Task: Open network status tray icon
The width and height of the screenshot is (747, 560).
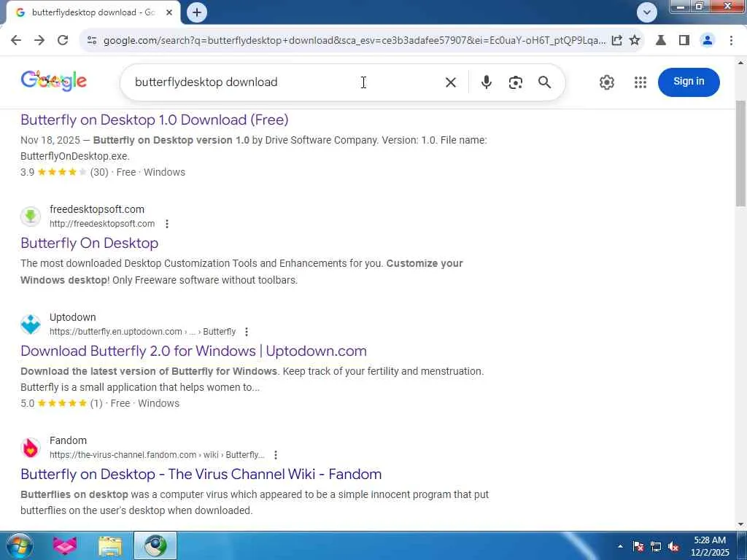Action: tap(656, 546)
